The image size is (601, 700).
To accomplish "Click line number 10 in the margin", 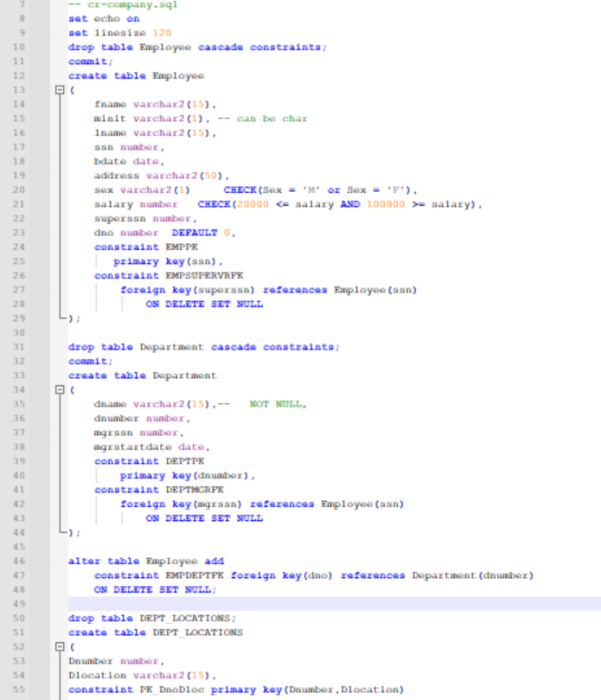I will point(19,47).
